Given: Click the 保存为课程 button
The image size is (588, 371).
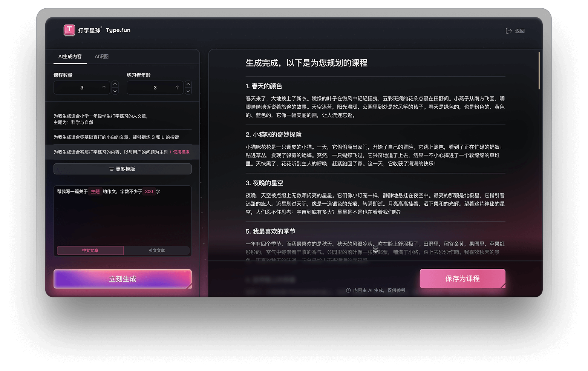Looking at the screenshot, I should [462, 279].
